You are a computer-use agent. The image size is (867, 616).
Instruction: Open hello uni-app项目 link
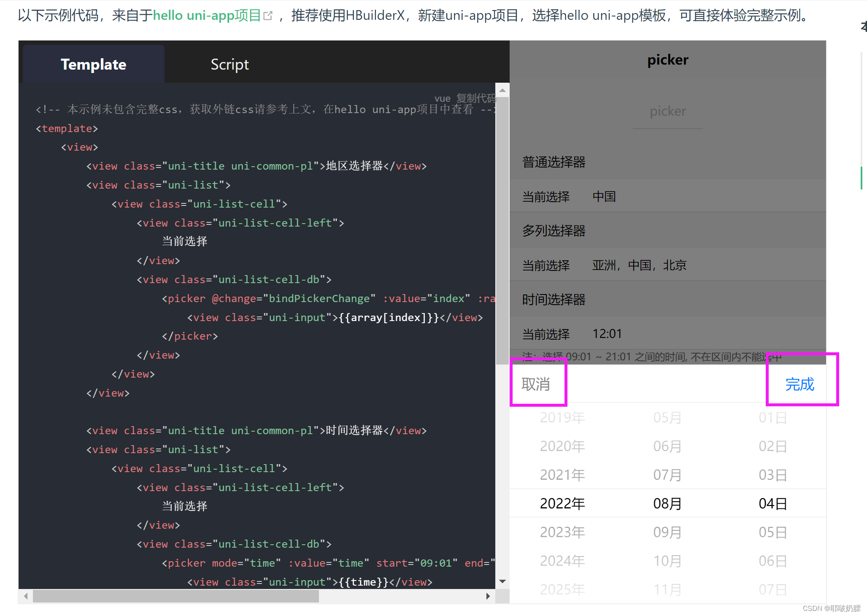[207, 16]
